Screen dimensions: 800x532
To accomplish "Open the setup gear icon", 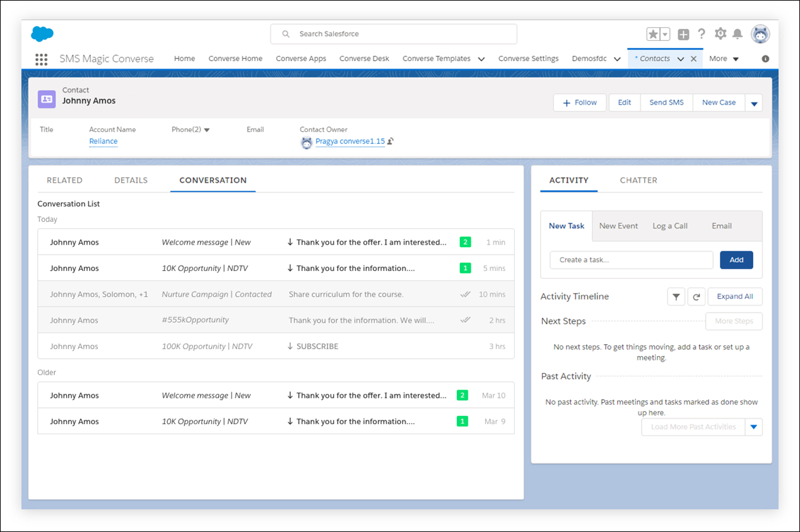I will (720, 33).
